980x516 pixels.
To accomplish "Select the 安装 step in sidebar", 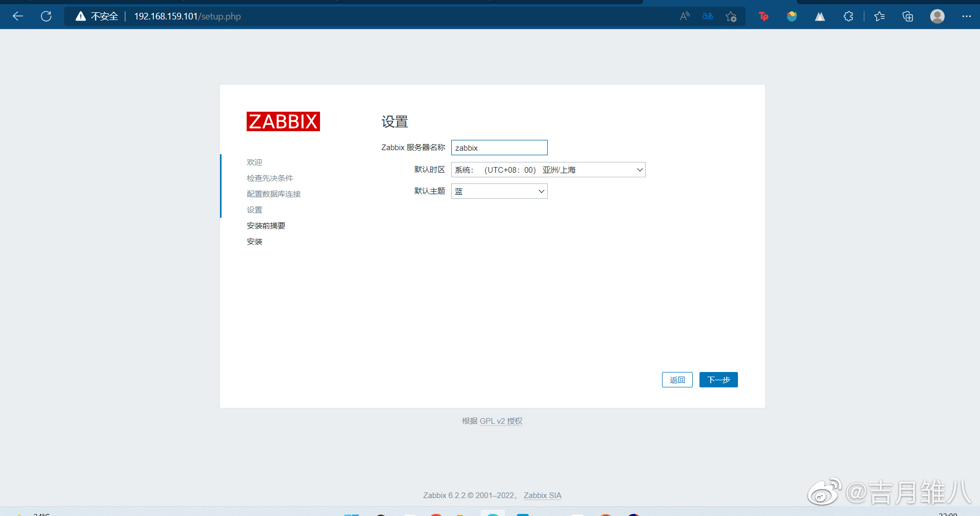I will (254, 241).
